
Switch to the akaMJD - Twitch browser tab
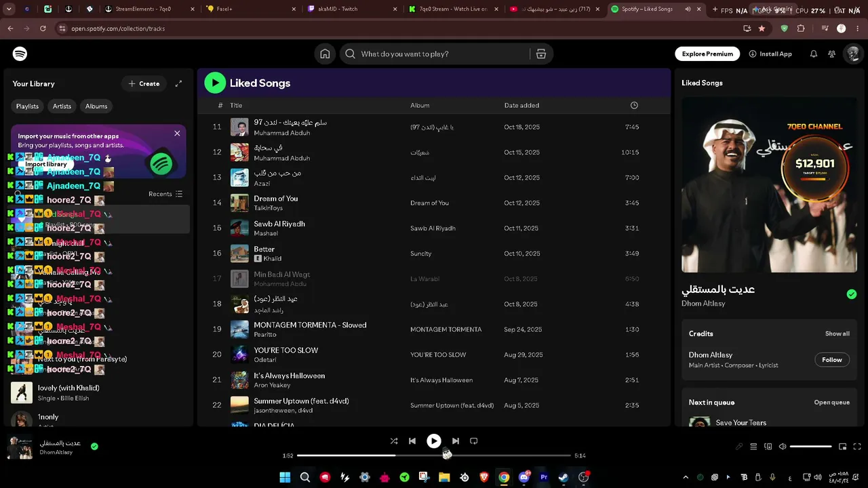[348, 9]
